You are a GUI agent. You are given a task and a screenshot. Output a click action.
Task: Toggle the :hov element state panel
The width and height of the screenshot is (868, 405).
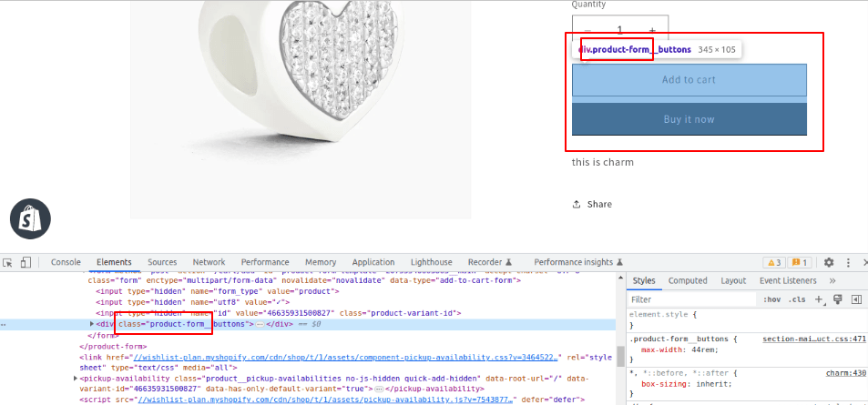point(771,299)
